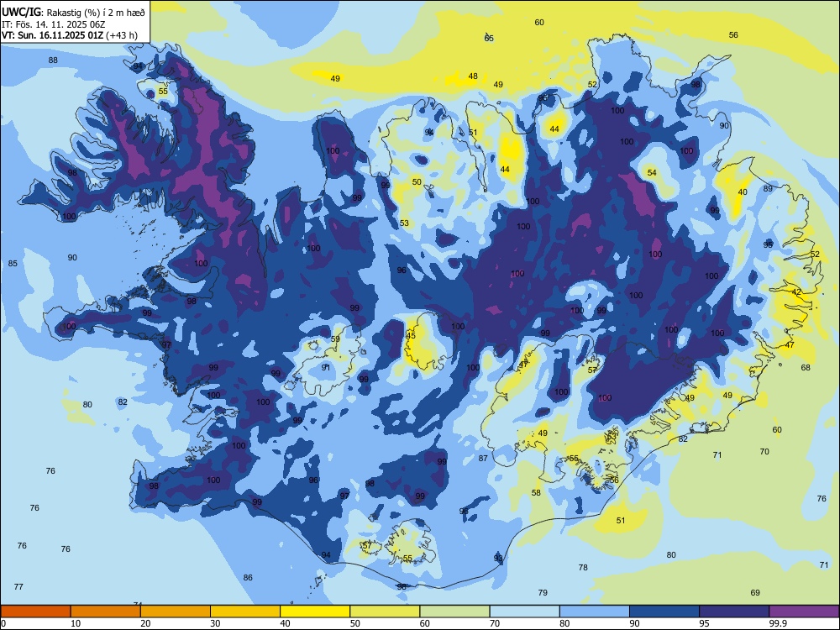
Task: Click the map value '68' off the east coast
Action: click(806, 368)
